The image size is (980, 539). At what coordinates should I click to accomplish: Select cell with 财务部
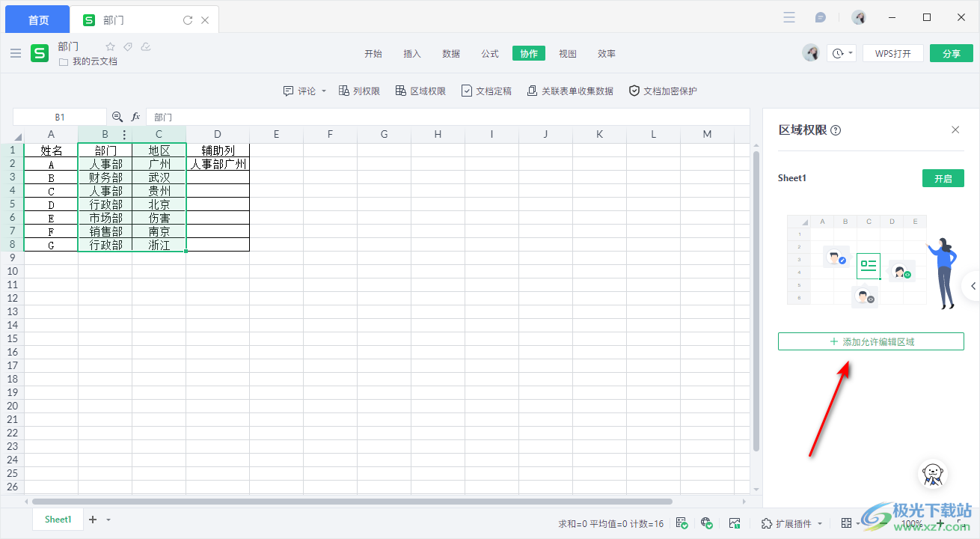tap(105, 177)
